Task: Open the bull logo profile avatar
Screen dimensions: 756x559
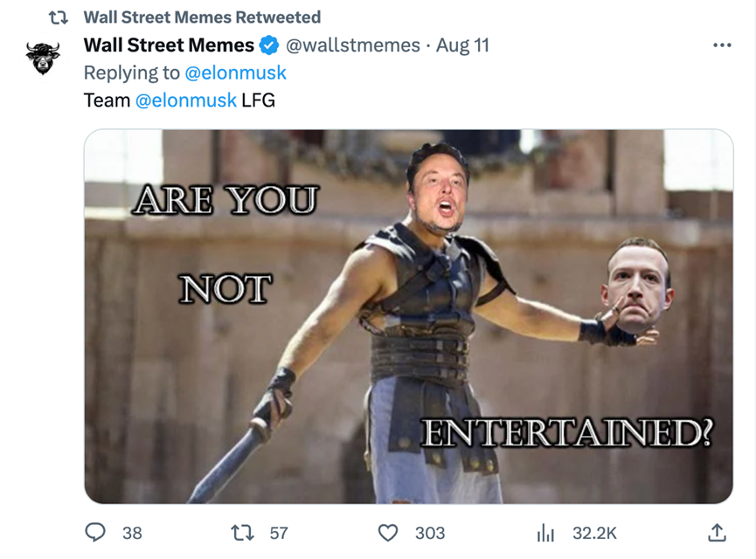Action: [43, 59]
